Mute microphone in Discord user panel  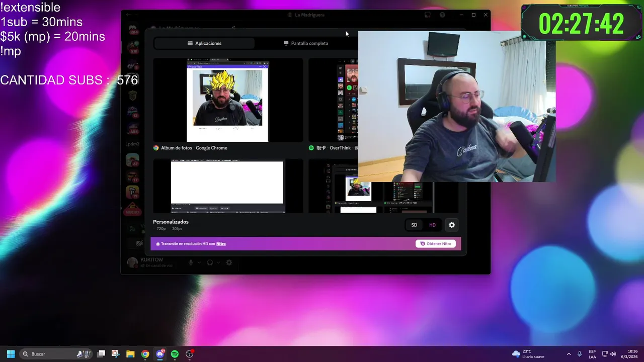point(191,262)
